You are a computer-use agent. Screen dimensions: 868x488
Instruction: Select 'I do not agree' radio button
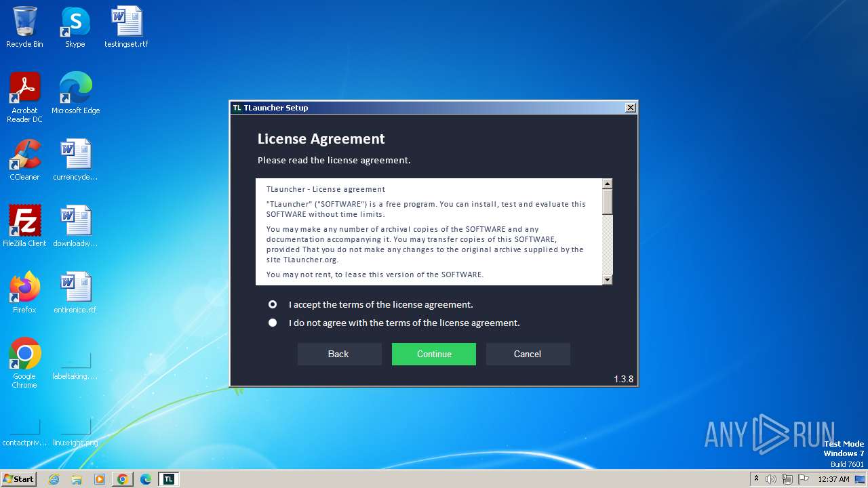273,323
